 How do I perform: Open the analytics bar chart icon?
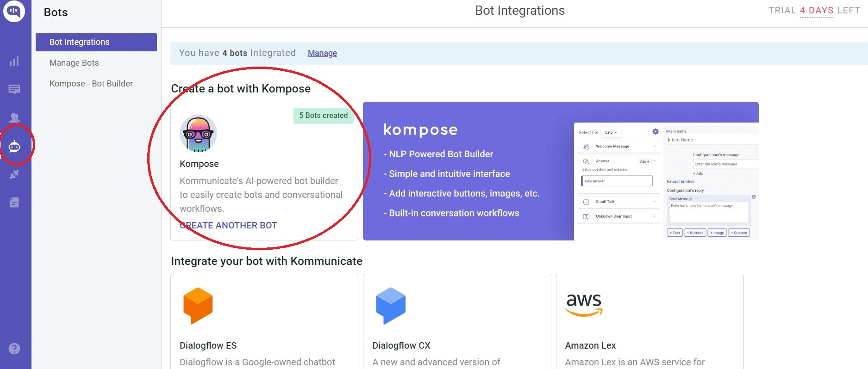14,61
